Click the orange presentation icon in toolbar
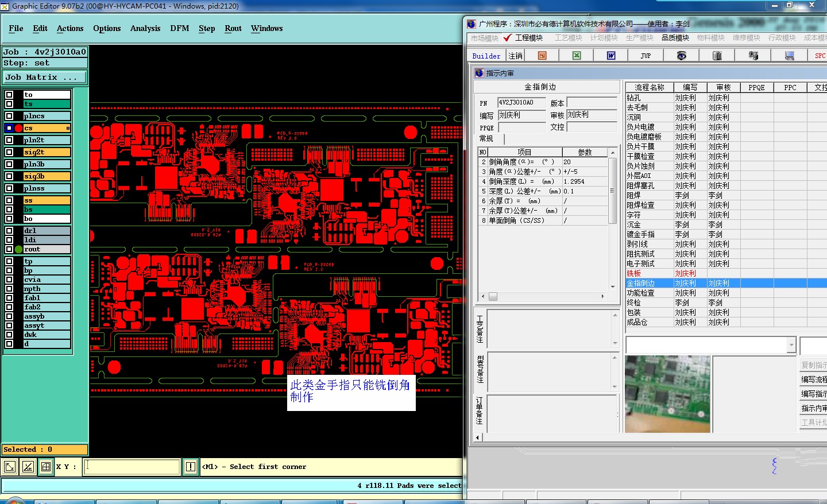Screen dimensions: 827x504 click(x=542, y=55)
